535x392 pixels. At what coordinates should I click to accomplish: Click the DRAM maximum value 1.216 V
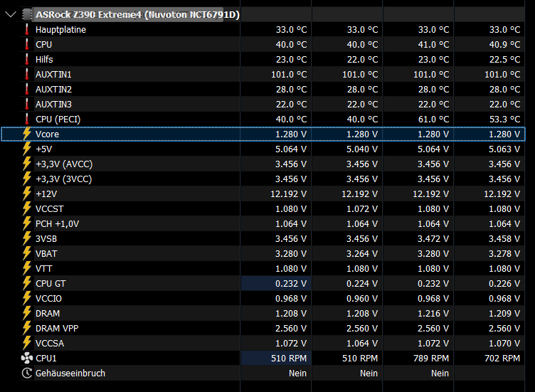tap(433, 314)
